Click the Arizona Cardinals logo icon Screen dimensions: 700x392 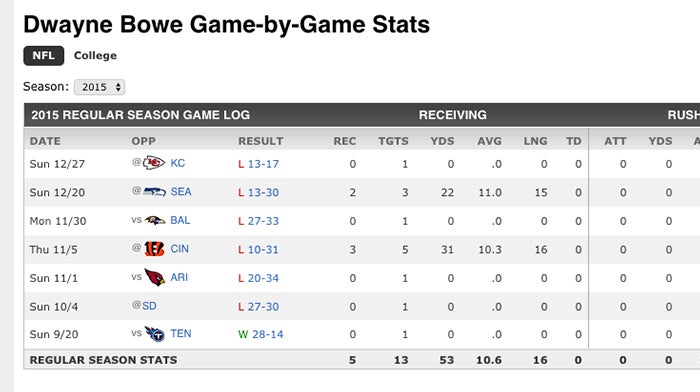[155, 277]
